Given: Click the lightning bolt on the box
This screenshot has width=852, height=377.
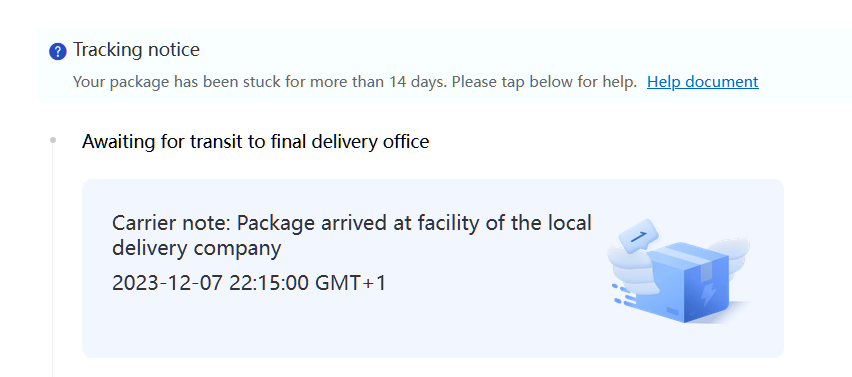Looking at the screenshot, I should click(709, 294).
